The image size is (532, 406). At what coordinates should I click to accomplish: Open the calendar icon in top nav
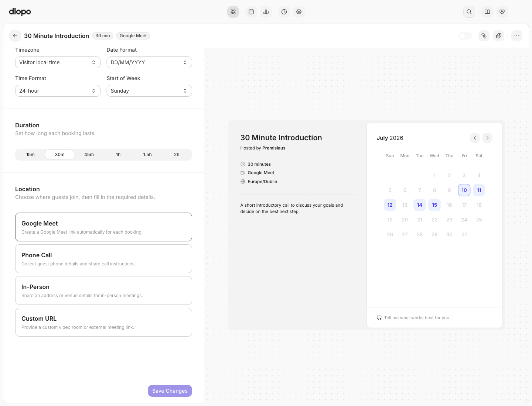pos(251,12)
